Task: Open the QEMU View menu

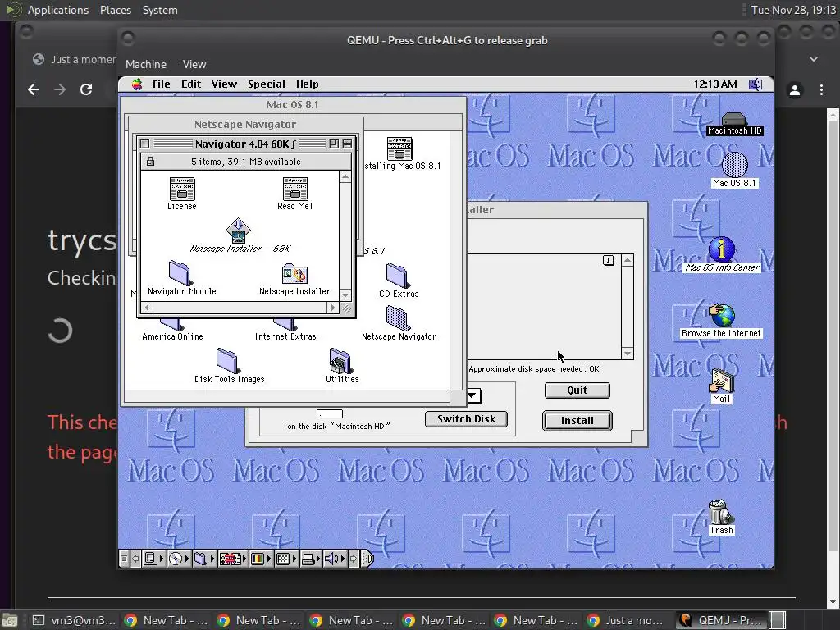Action: 194,64
